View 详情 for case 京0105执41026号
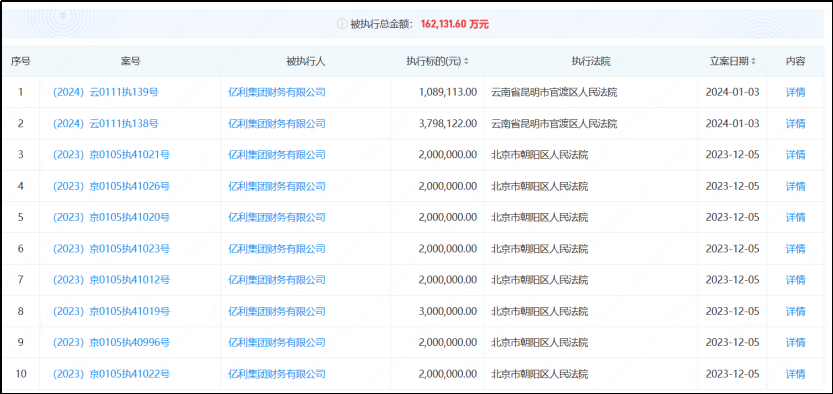Image resolution: width=833 pixels, height=394 pixels. [795, 186]
